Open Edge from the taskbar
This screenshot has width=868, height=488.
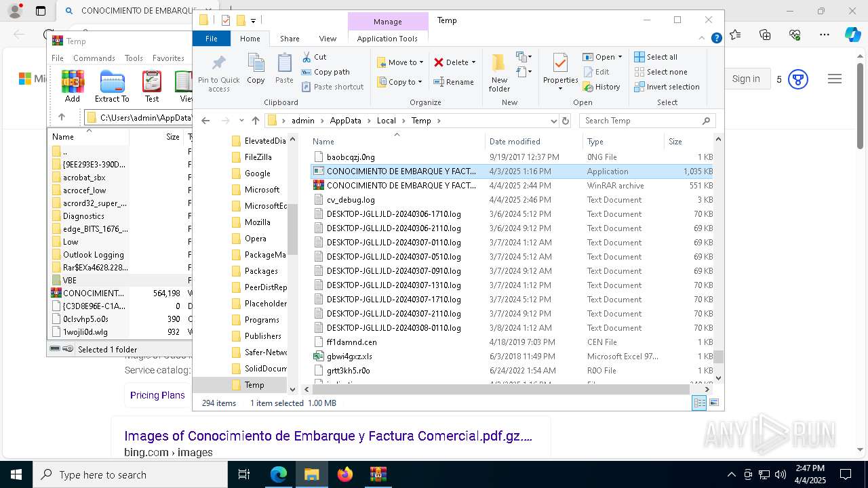coord(279,474)
